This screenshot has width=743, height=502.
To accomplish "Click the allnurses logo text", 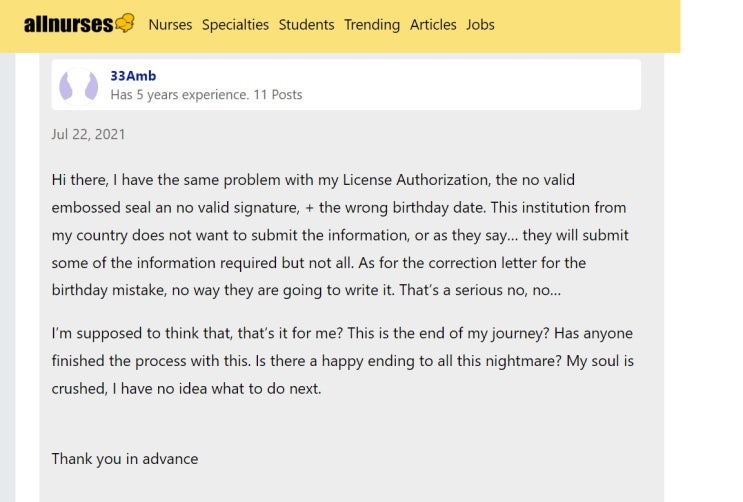I will point(68,24).
